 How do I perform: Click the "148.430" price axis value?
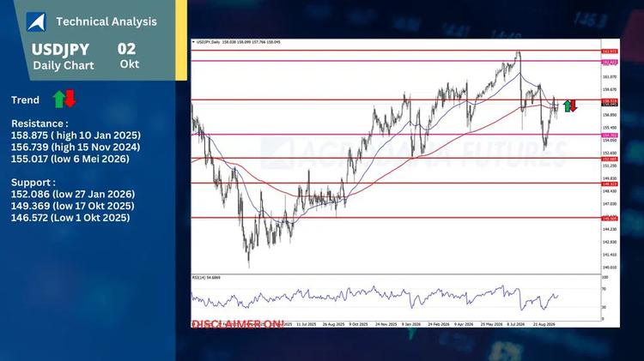[610, 191]
